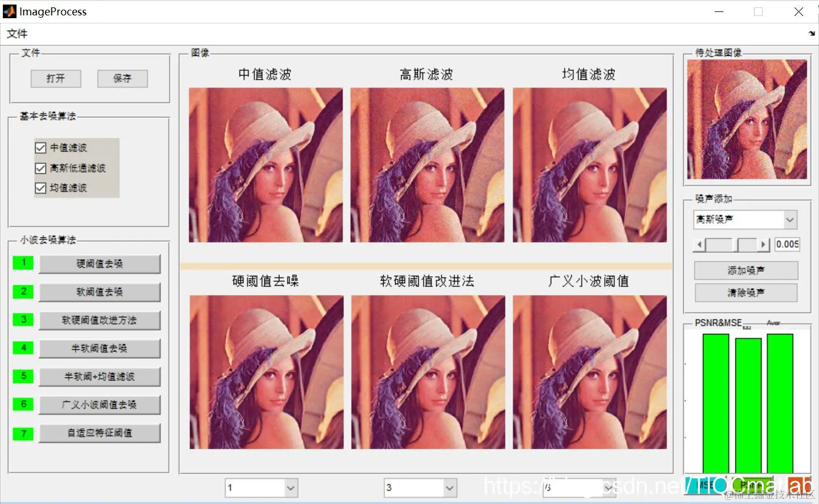Click the noisy 待处理图像 preview image
Screen dimensions: 819x504
(747, 120)
